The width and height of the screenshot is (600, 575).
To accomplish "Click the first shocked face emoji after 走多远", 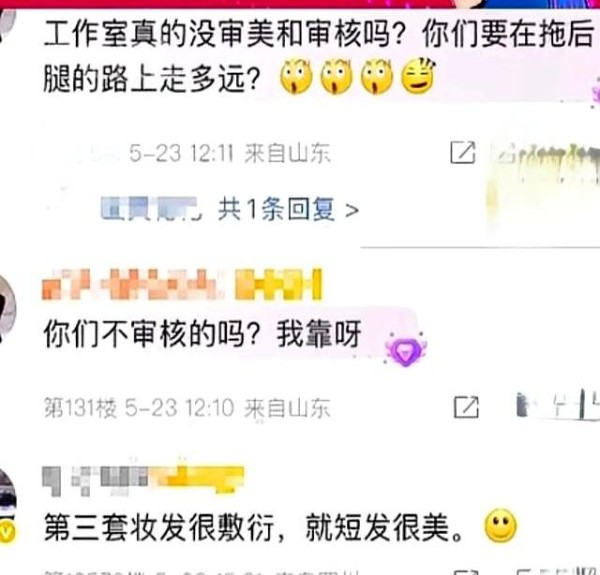I will tap(296, 77).
